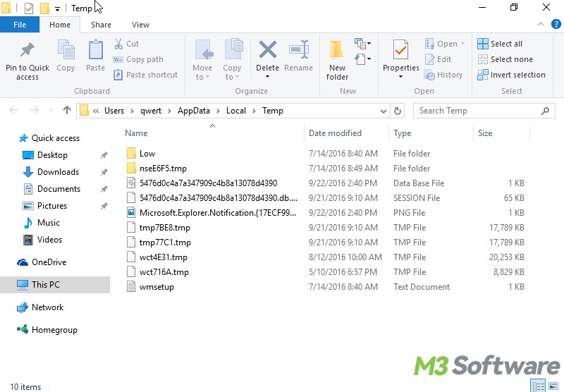View file History
This screenshot has width=564, height=392.
coord(443,75)
